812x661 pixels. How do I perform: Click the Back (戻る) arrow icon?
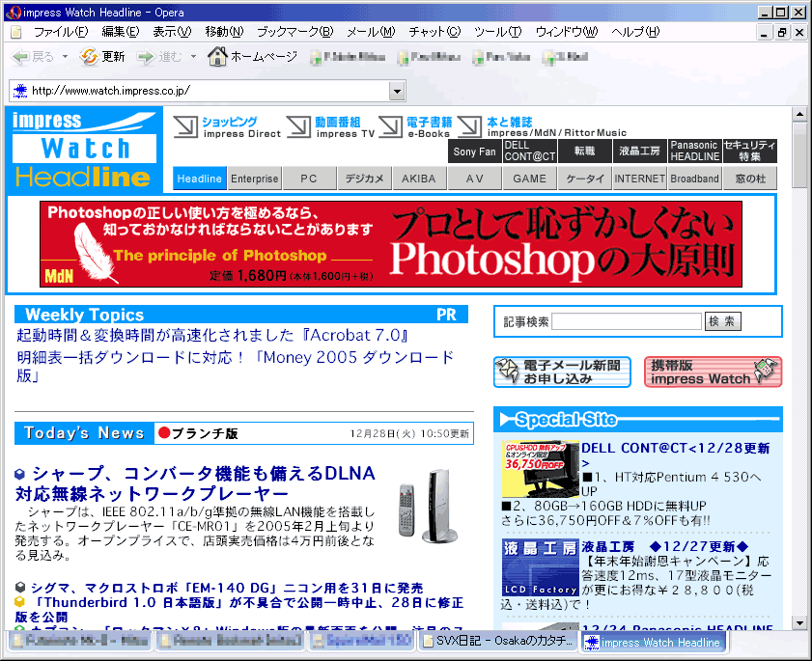tap(19, 57)
